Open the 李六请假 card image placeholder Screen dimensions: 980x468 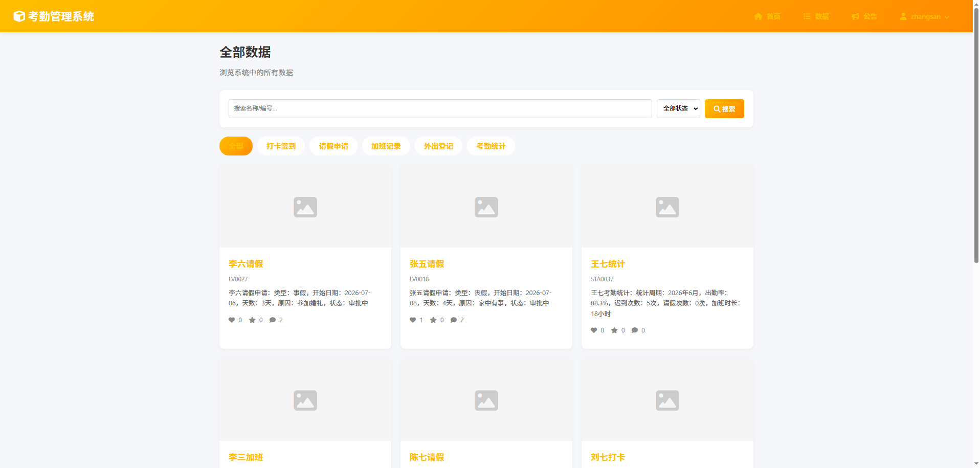point(305,207)
